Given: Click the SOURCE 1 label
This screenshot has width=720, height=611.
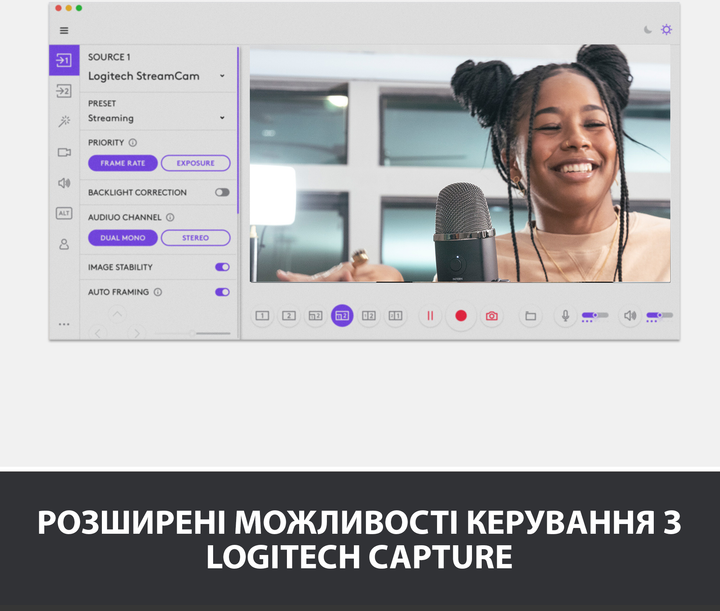Looking at the screenshot, I should [x=109, y=57].
